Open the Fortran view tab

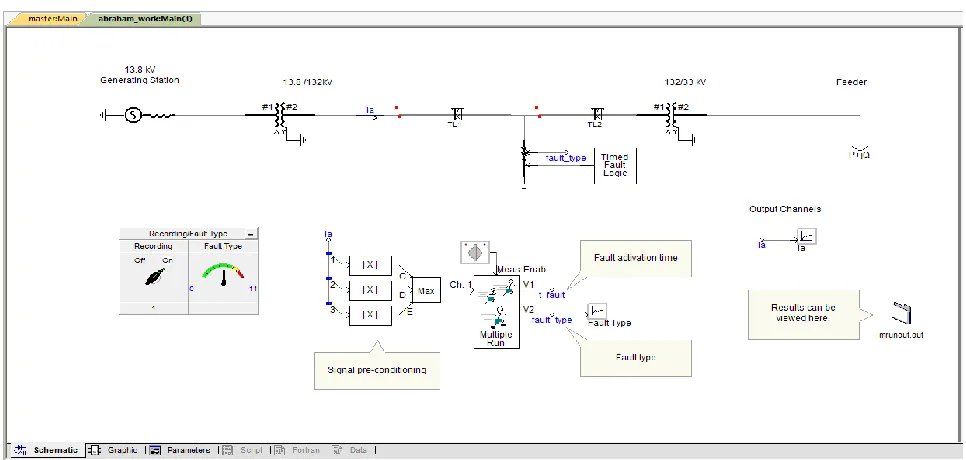[299, 450]
